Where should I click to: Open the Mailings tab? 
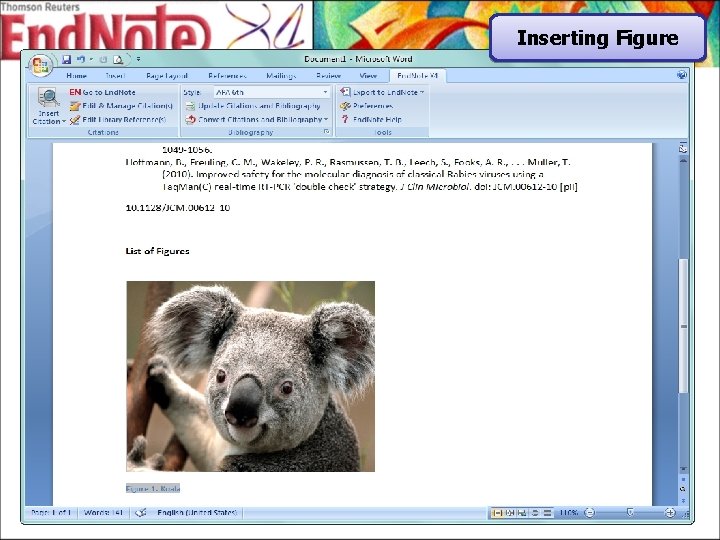point(281,76)
